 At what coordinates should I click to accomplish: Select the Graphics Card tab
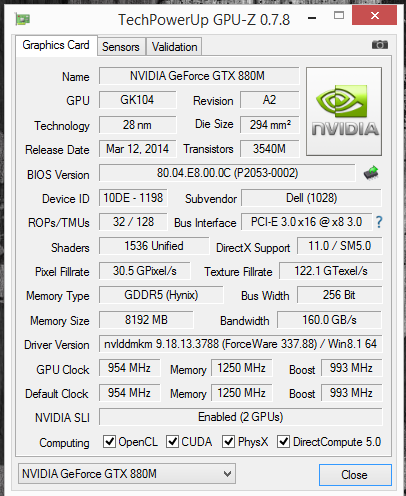pyautogui.click(x=56, y=45)
